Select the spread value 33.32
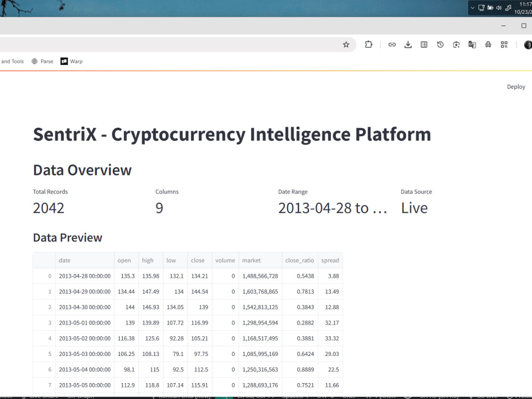 (330, 338)
